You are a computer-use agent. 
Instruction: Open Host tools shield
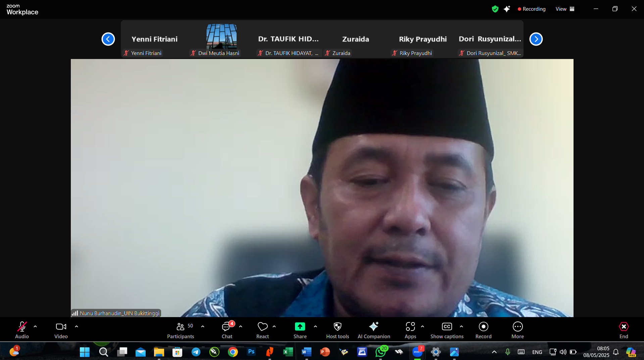(338, 330)
